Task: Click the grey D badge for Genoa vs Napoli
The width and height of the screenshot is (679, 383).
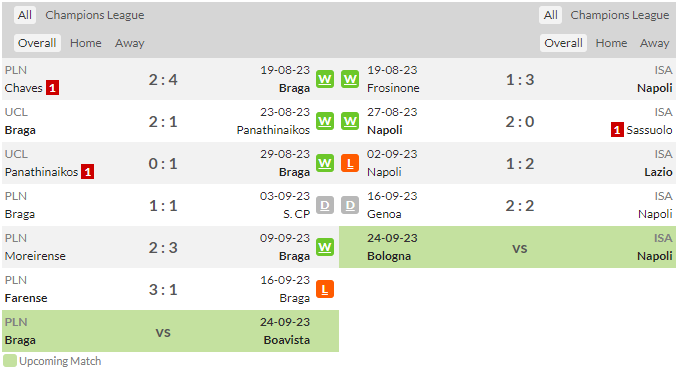Action: pyautogui.click(x=350, y=205)
